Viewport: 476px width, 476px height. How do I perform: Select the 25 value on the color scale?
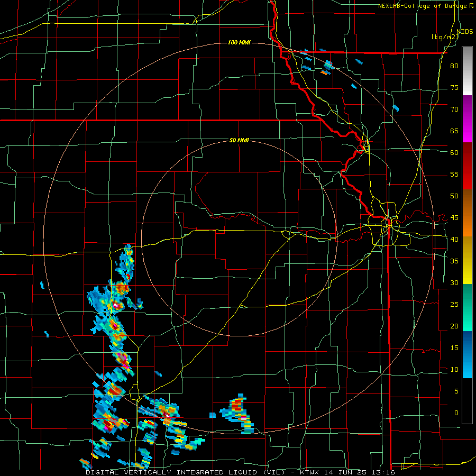pyautogui.click(x=454, y=305)
